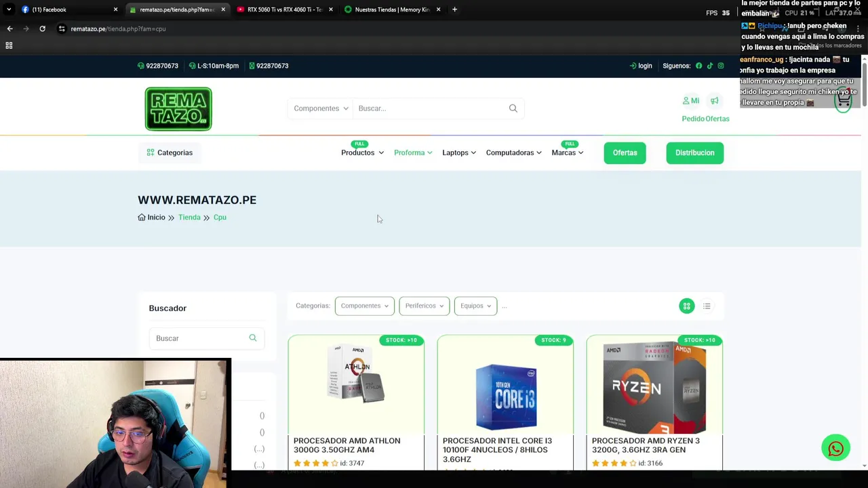Close the Facebook tab
The height and width of the screenshot is (488, 868).
(115, 9)
